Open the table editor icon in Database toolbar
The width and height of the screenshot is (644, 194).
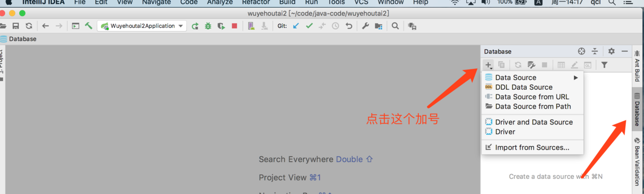(x=561, y=65)
